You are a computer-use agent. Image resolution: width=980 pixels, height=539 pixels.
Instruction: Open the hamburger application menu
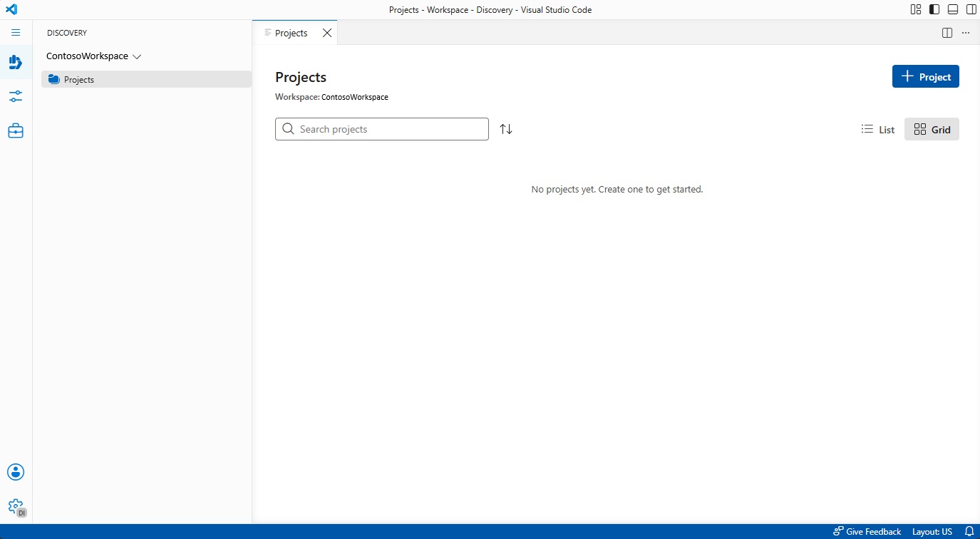[16, 33]
